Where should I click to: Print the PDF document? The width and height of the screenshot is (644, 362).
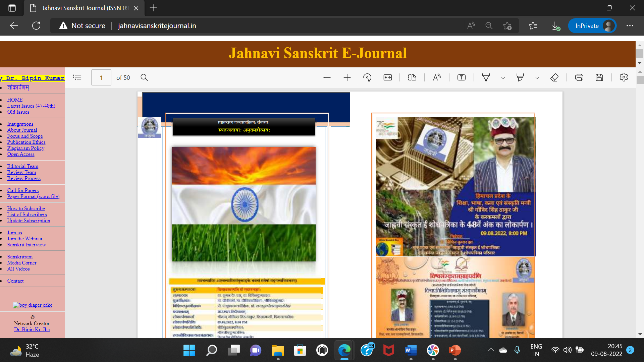pos(579,77)
